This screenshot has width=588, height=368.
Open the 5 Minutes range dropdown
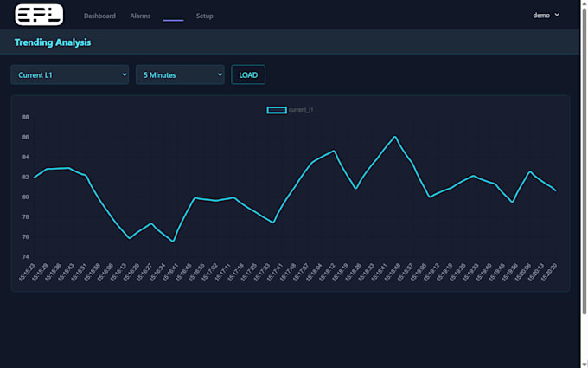[180, 74]
